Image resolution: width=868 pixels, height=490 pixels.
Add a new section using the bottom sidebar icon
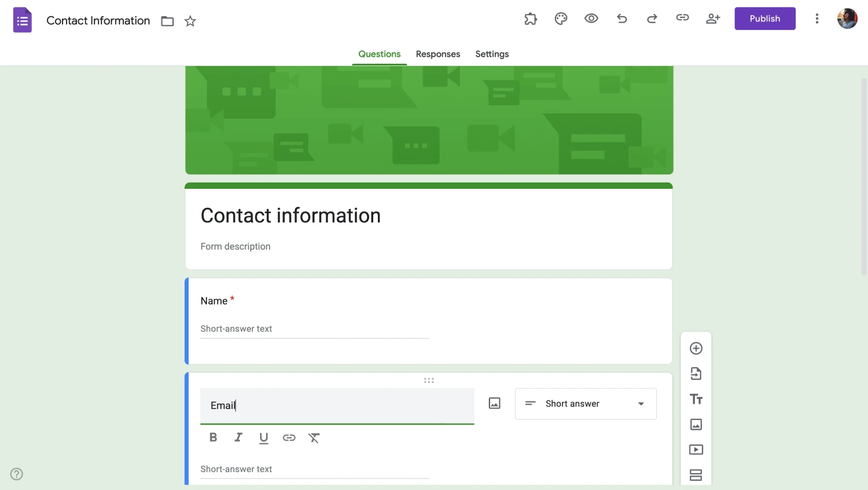click(696, 474)
